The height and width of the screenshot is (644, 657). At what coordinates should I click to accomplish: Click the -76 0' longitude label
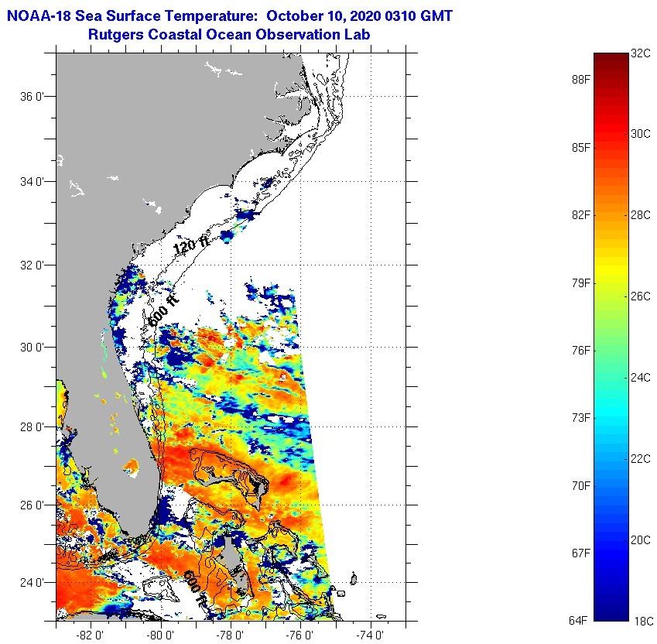pyautogui.click(x=300, y=635)
